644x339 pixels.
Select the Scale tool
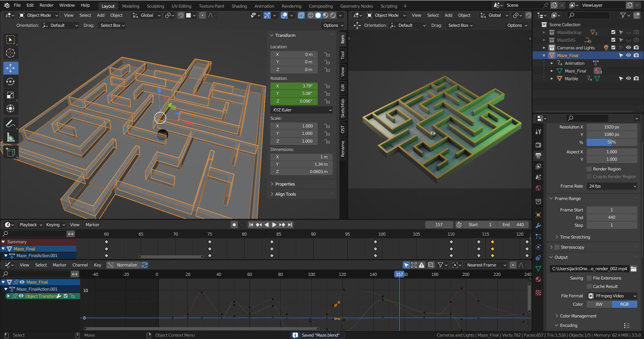(x=11, y=95)
